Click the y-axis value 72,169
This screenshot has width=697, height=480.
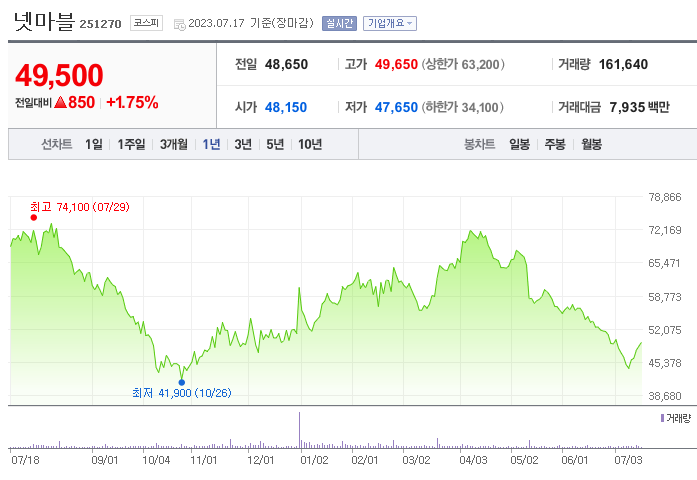pos(665,230)
